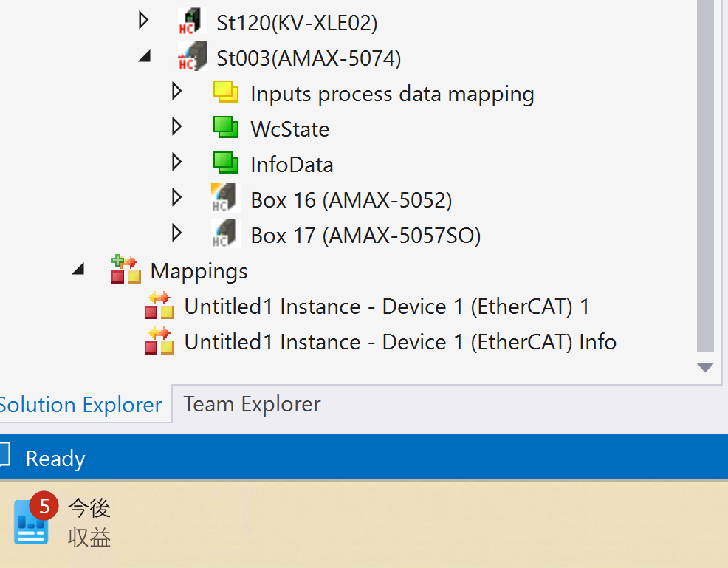The width and height of the screenshot is (728, 568).
Task: Expand the Box 17 (AMAX-5057SO) node
Action: [176, 233]
